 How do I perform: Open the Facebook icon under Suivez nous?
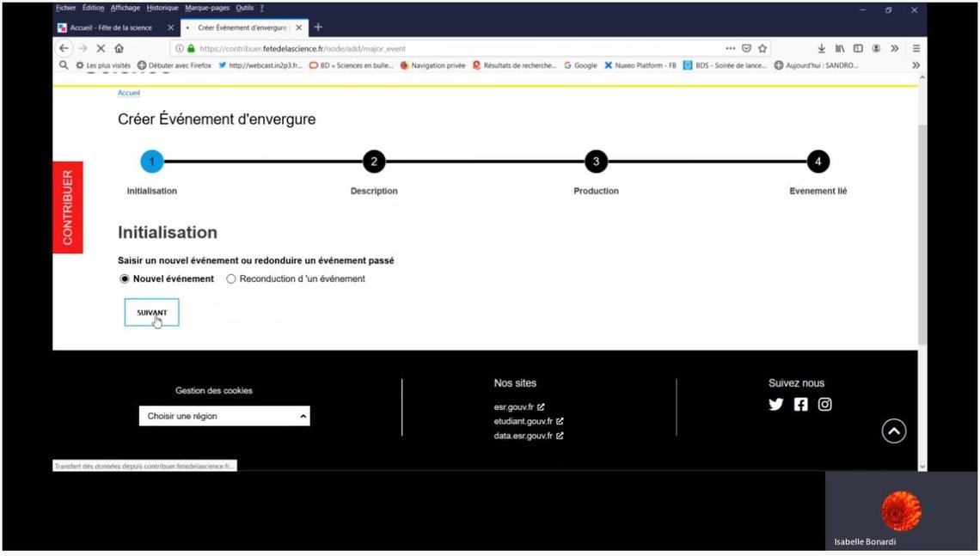click(800, 404)
